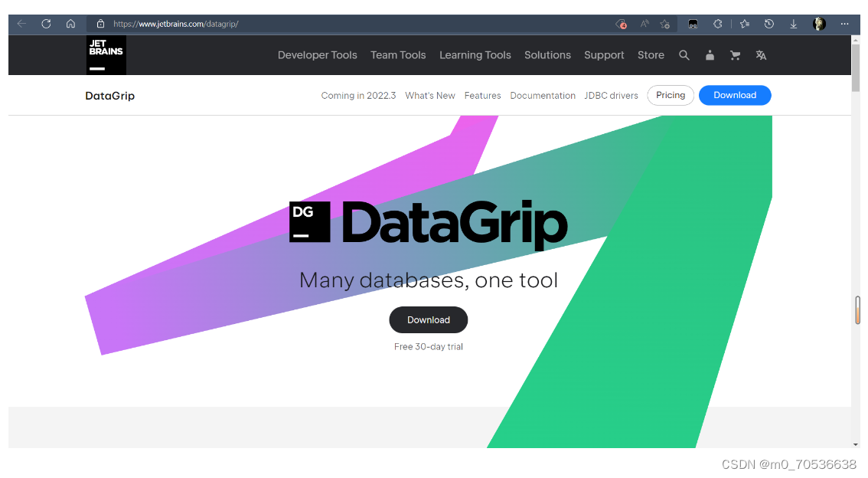Open the Developer Tools menu
868x478 pixels.
coord(317,55)
